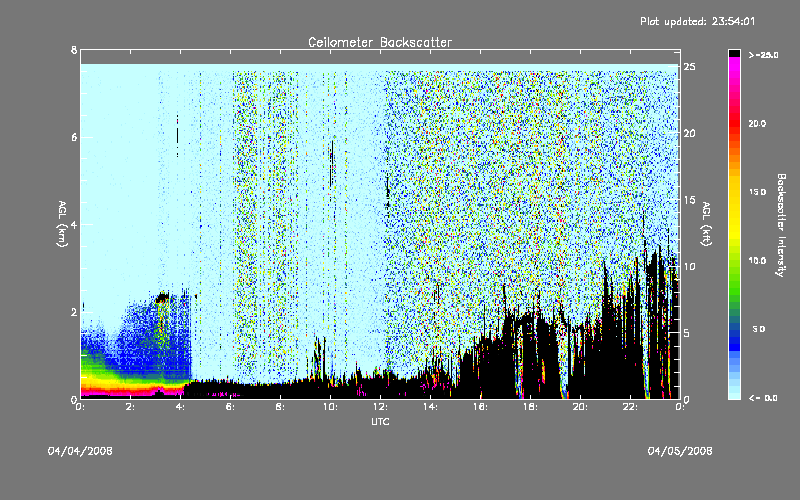Click the '5.0' colorbar scale label
Image resolution: width=800 pixels, height=500 pixels.
point(759,330)
